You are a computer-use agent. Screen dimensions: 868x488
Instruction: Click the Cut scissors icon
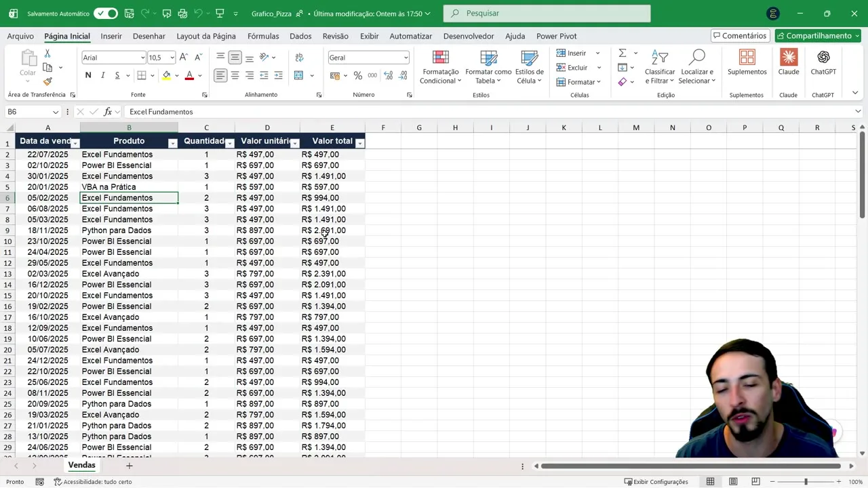(x=47, y=54)
